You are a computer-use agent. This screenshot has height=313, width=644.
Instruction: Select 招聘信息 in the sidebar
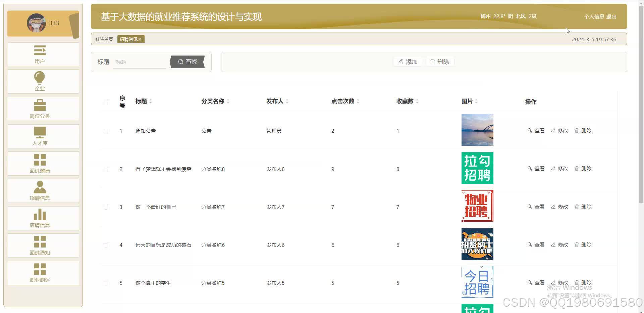40,191
